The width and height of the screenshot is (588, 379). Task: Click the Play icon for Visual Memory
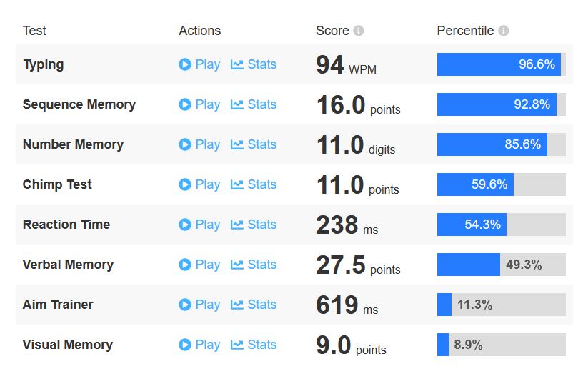pyautogui.click(x=185, y=345)
